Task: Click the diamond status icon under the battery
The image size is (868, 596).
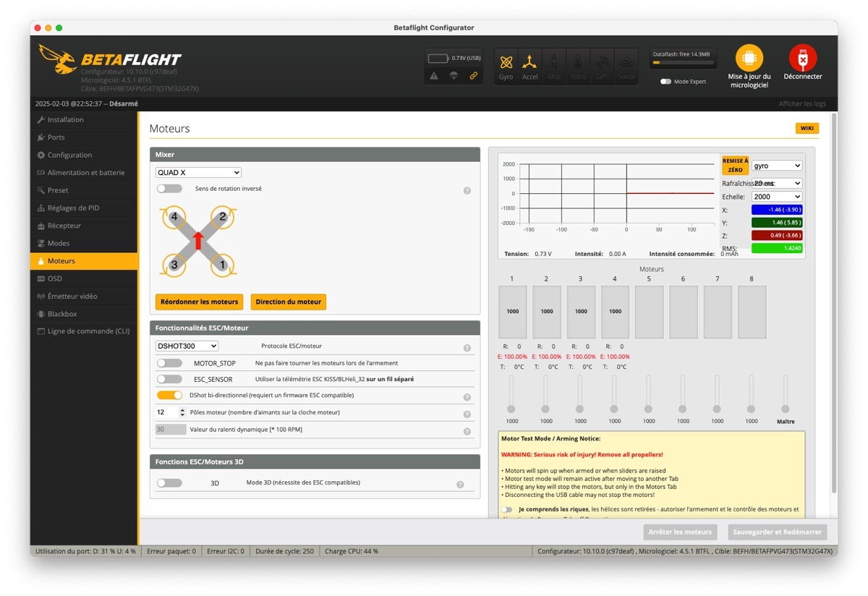Action: 454,75
